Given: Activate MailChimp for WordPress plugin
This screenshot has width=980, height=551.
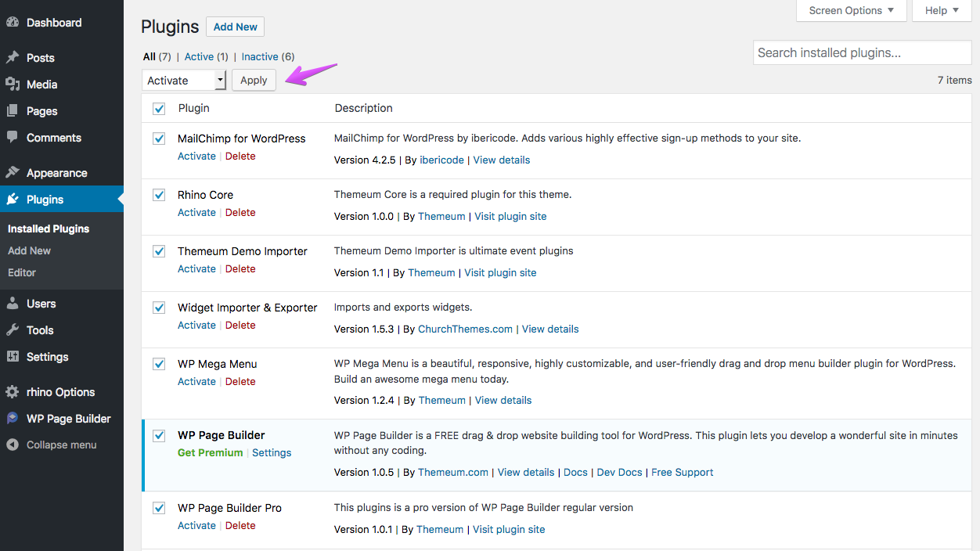Looking at the screenshot, I should [196, 156].
